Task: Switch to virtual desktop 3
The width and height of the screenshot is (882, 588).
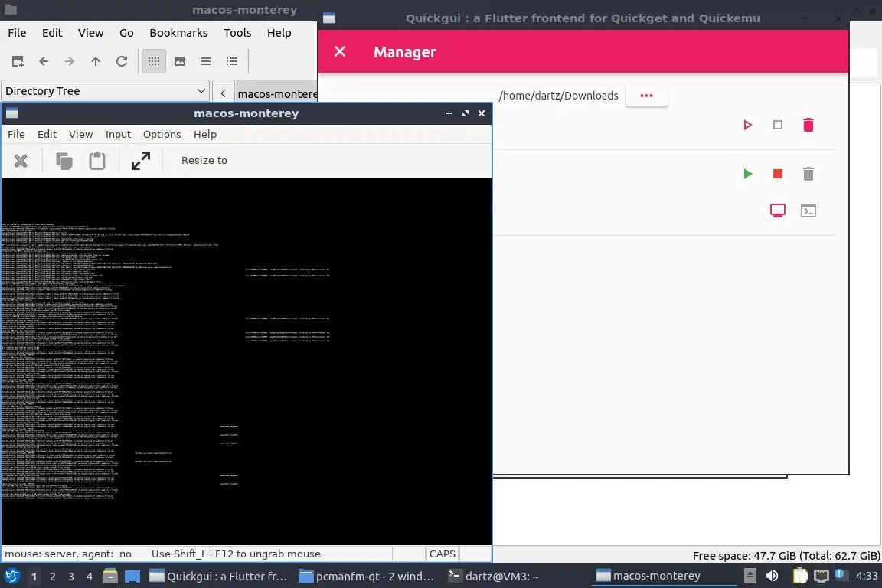Action: click(71, 577)
